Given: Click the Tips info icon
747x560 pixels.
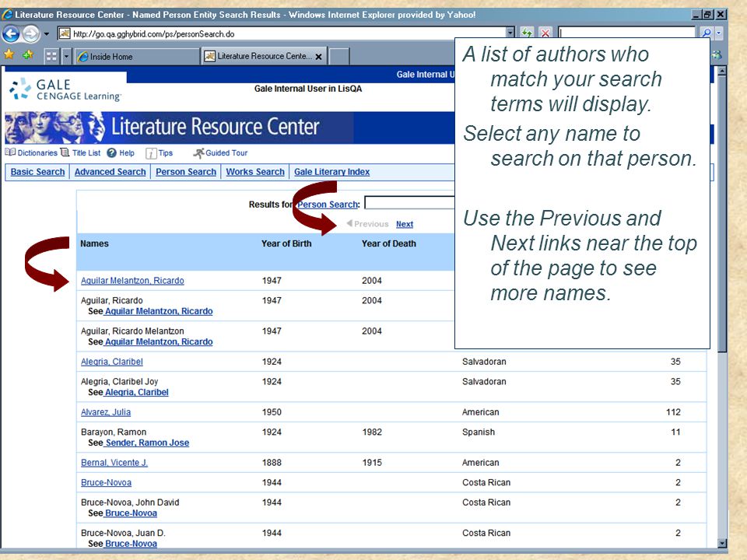Looking at the screenshot, I should [x=151, y=153].
